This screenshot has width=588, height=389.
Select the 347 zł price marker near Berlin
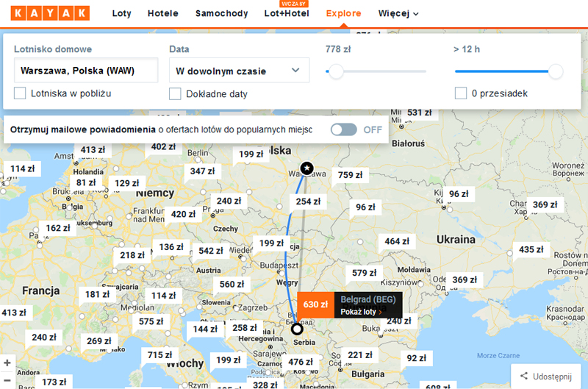click(203, 171)
